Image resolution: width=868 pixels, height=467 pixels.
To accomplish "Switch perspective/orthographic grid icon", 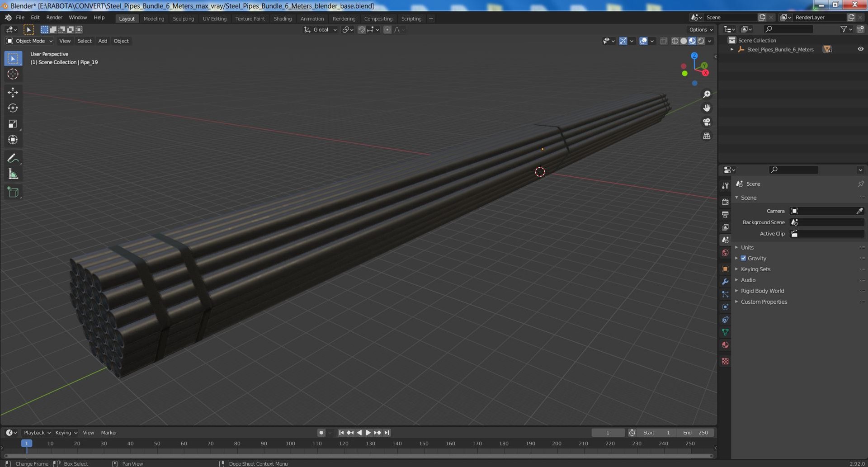I will 707,136.
